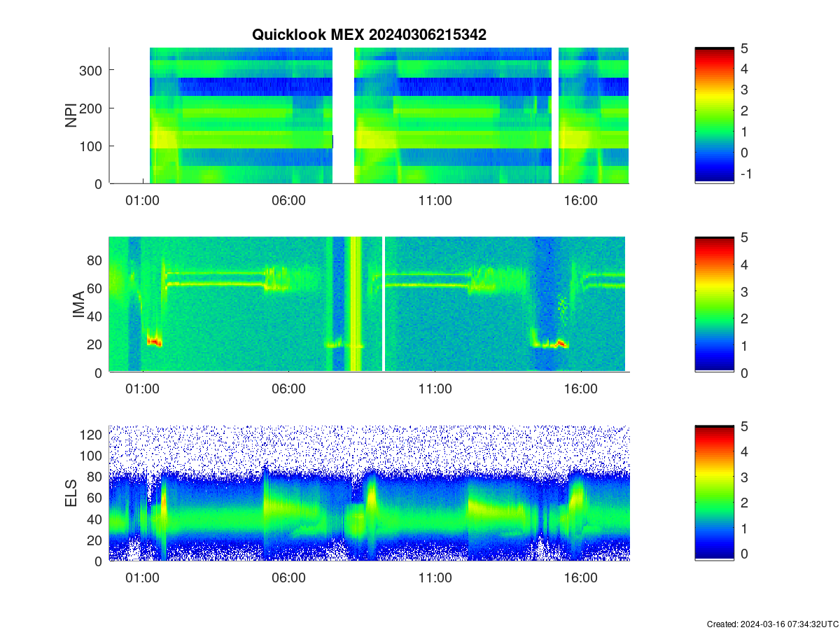The image size is (840, 630).
Task: Click the '0' label on ELS colorbar
Action: point(743,553)
